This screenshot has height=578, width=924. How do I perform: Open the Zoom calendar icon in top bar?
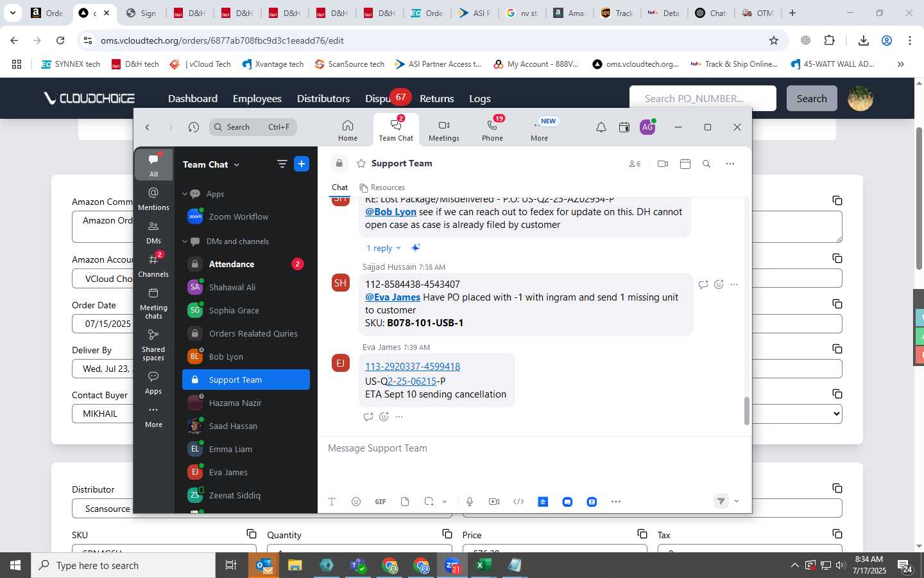624,127
